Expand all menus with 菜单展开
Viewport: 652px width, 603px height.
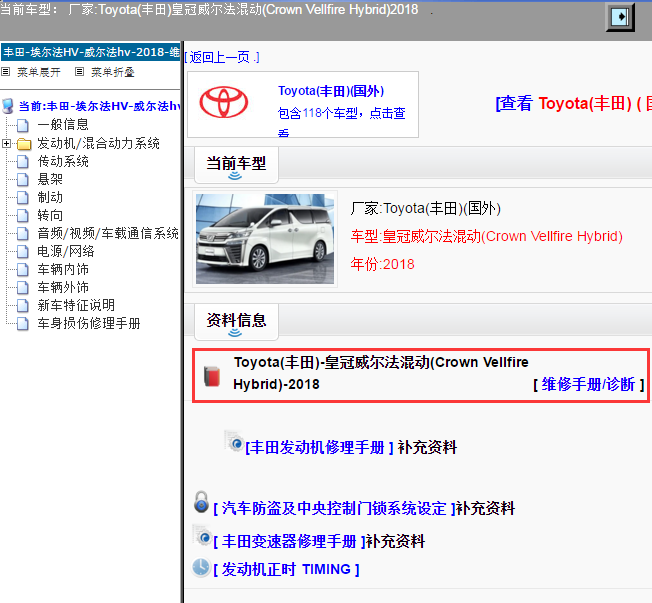pos(39,72)
